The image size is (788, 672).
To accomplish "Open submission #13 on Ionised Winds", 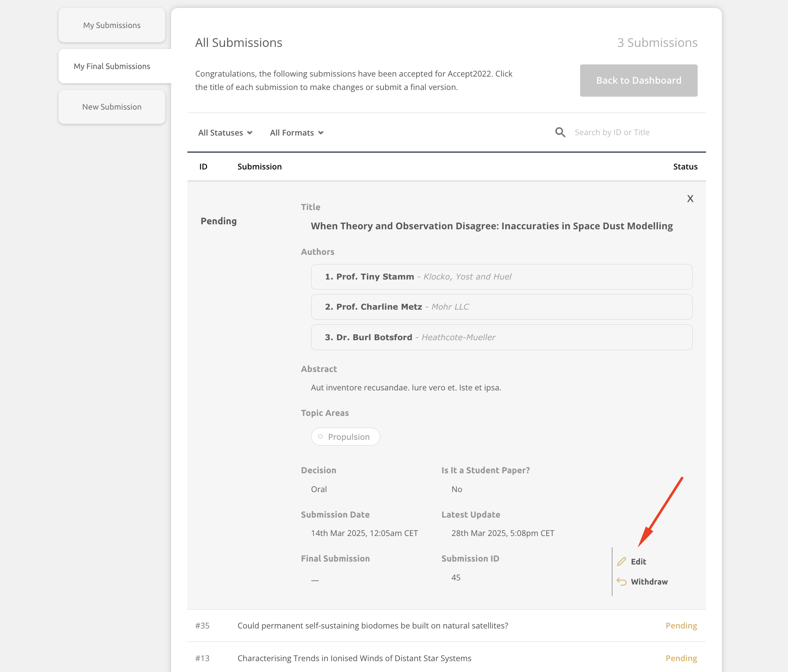I will (354, 658).
